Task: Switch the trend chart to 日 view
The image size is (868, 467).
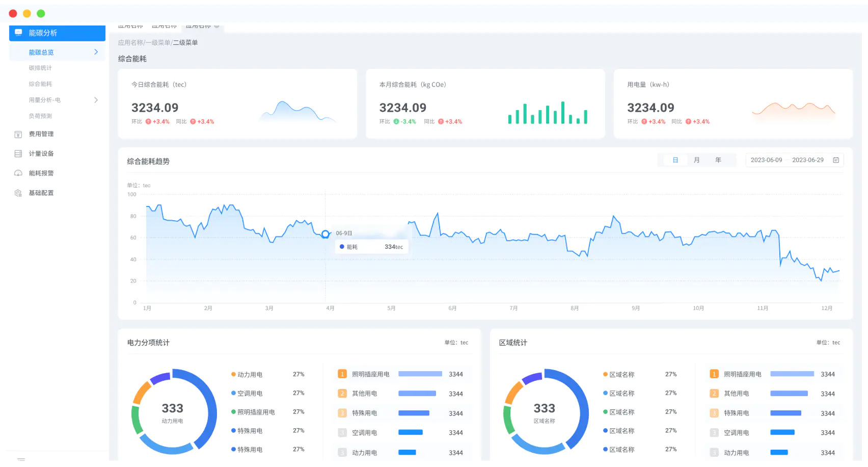Action: (x=675, y=160)
